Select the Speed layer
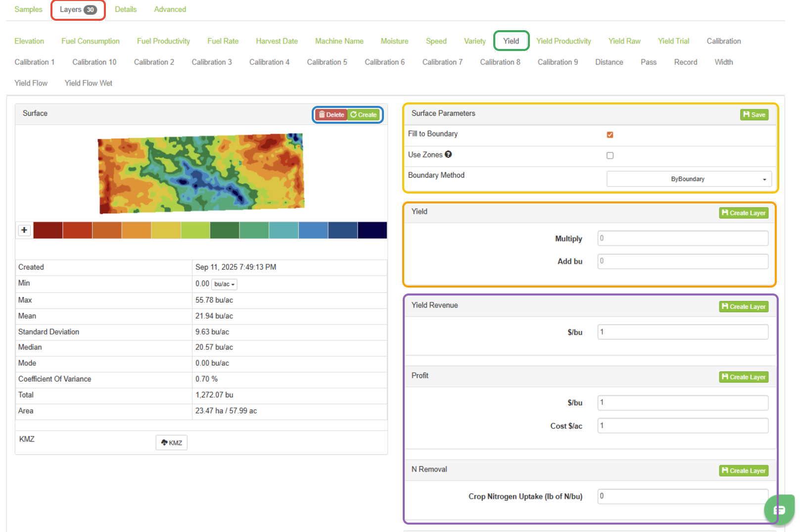 pos(436,41)
